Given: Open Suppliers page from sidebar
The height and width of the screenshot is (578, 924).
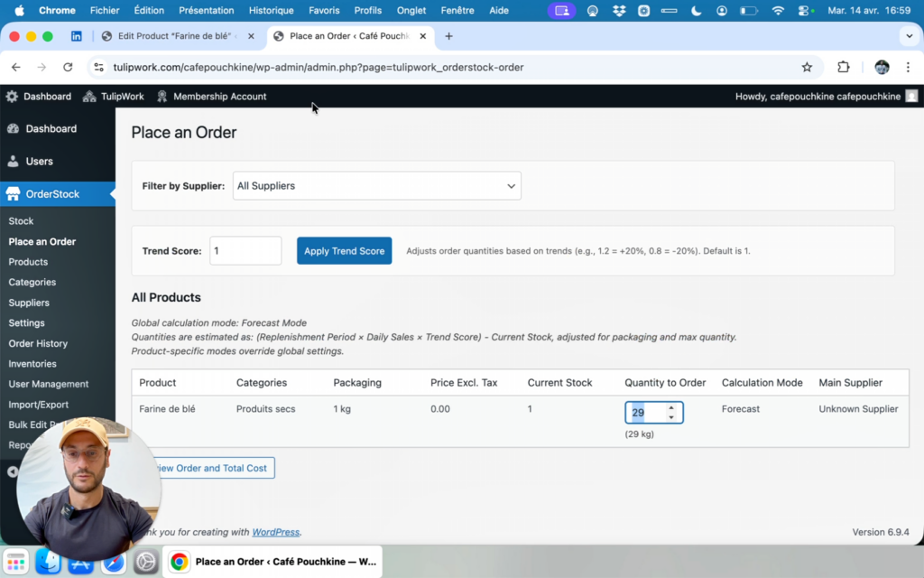Looking at the screenshot, I should [29, 303].
